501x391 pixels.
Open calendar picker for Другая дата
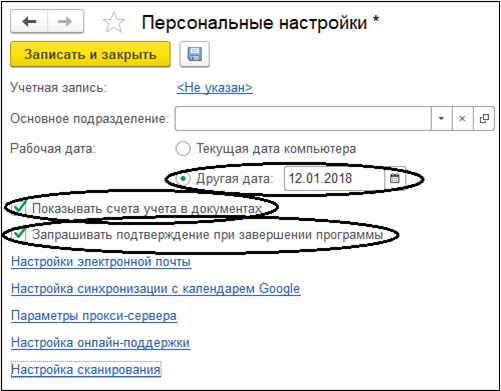tap(395, 178)
